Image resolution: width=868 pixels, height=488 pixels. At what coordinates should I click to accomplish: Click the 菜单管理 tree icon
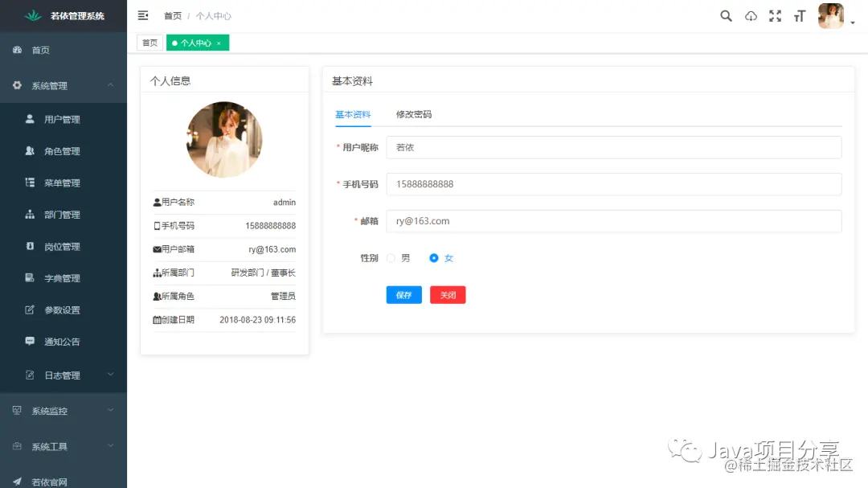[30, 182]
